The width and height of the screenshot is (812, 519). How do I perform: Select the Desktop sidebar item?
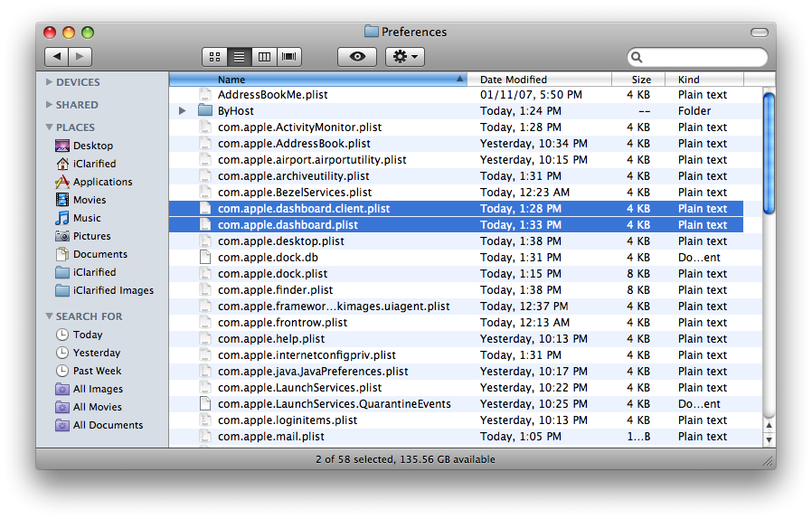coord(92,146)
